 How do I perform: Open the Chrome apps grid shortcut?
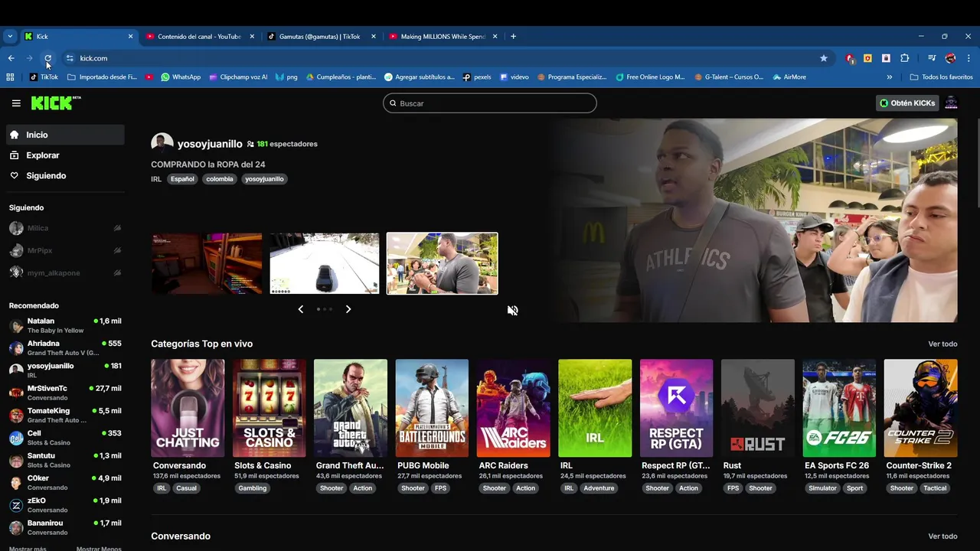[10, 77]
